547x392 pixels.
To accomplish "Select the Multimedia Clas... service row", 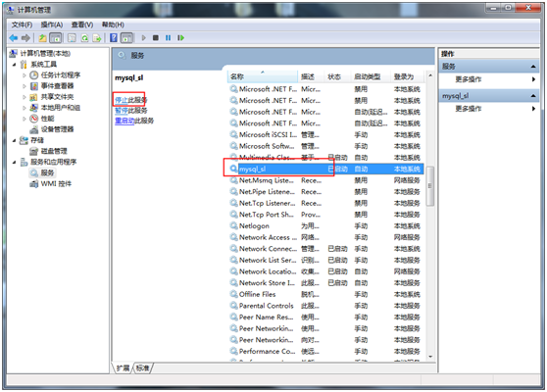I will (x=326, y=157).
